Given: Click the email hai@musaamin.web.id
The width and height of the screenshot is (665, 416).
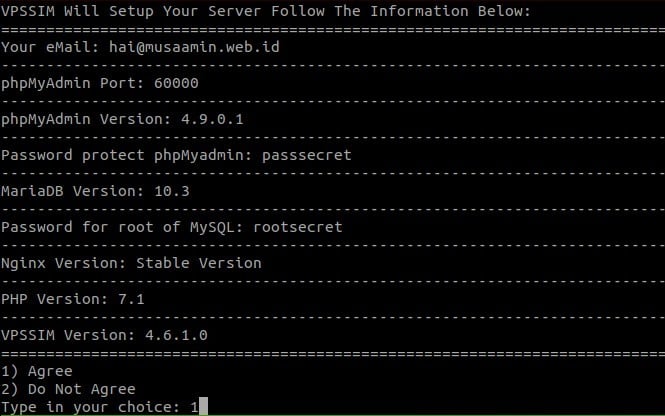Looking at the screenshot, I should (x=194, y=47).
